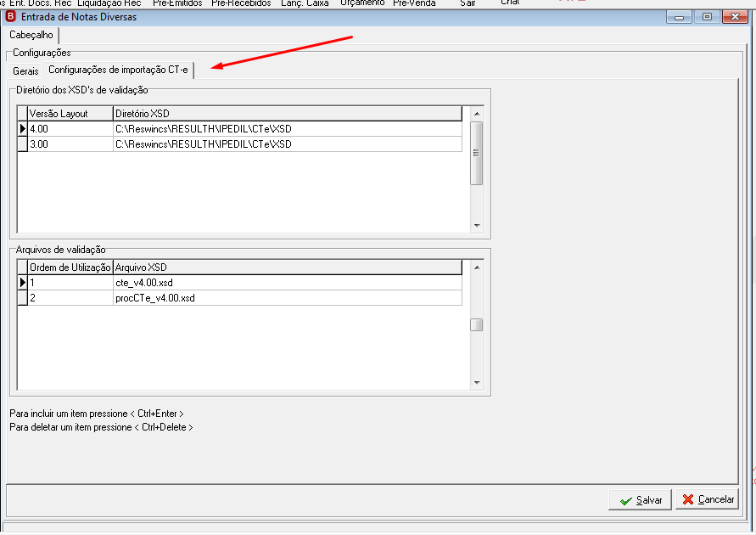Click the red X icon on Cancelar

(x=688, y=499)
